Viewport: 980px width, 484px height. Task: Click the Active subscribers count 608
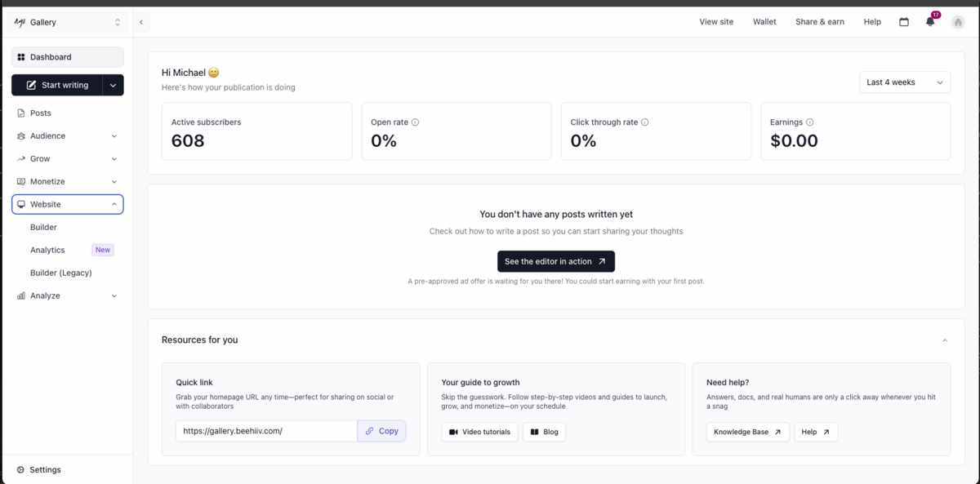188,140
